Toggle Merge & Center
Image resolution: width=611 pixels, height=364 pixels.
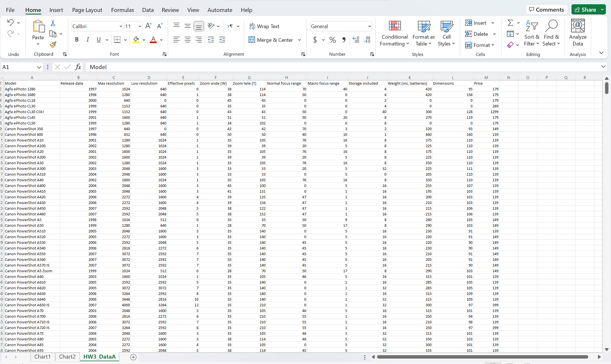pyautogui.click(x=271, y=40)
